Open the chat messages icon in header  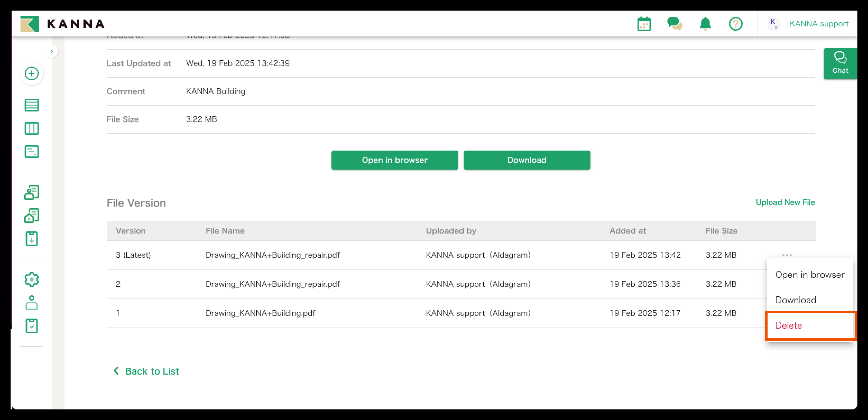point(674,24)
